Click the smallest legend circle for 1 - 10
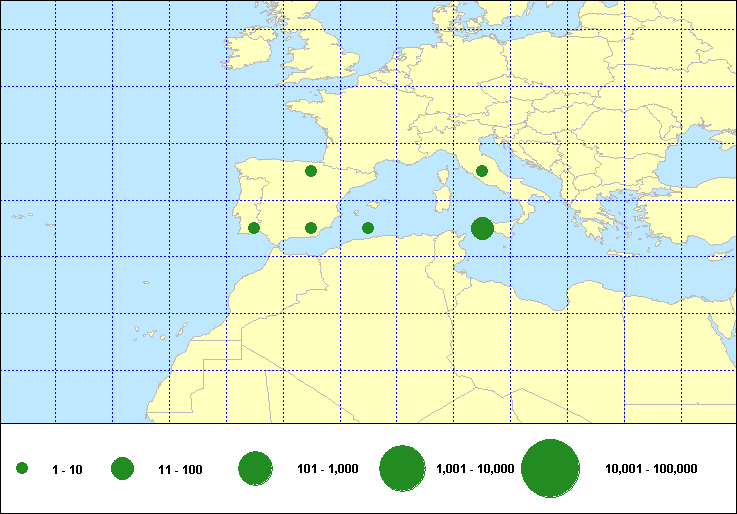Image resolution: width=737 pixels, height=514 pixels. point(22,469)
